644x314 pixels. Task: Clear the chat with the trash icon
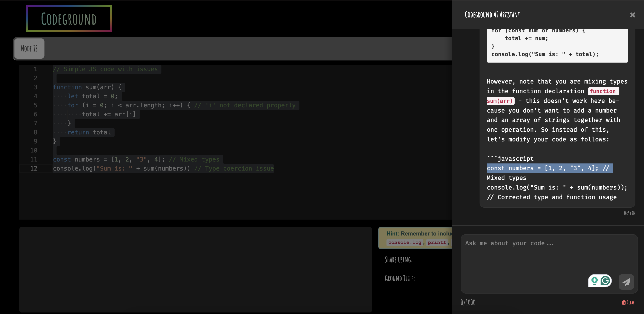coord(628,302)
